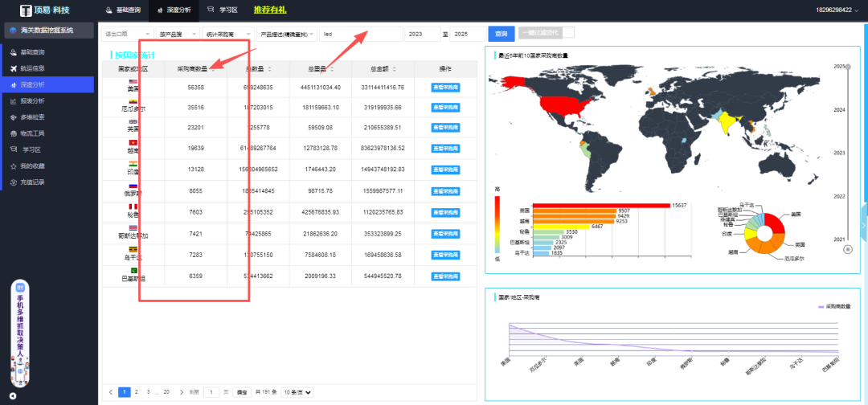Screen dimensions: 868x405
Task: Expand the right edge side panel arrow
Action: 864,225
